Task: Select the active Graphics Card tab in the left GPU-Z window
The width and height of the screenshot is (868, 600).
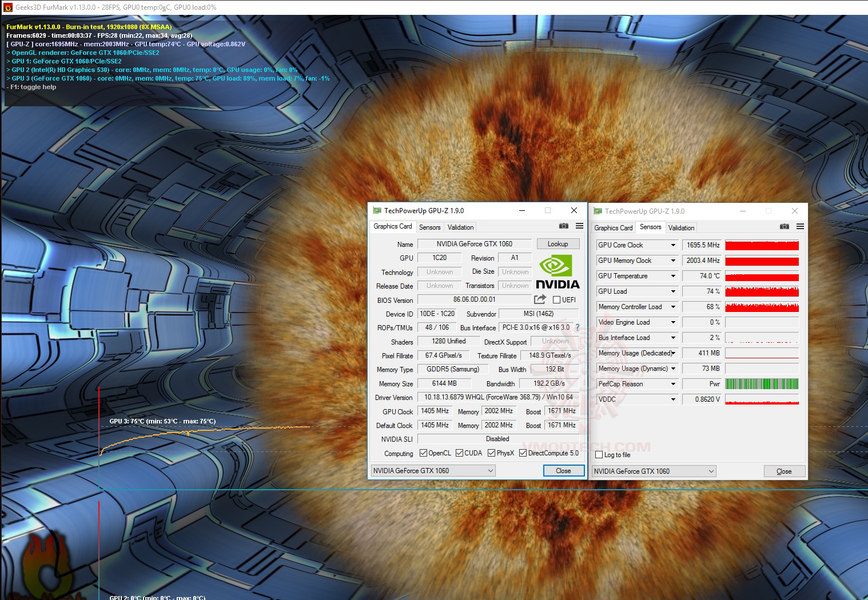Action: click(x=392, y=226)
